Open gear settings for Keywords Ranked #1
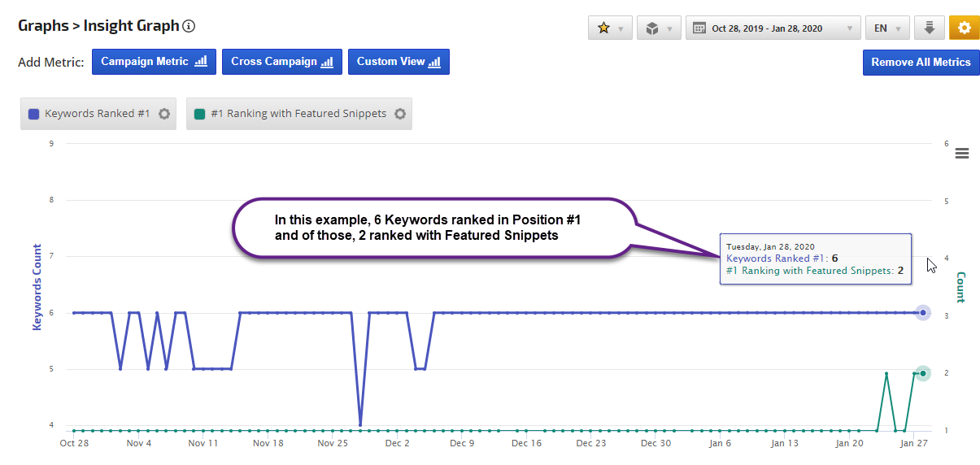The width and height of the screenshot is (980, 465). coord(164,114)
